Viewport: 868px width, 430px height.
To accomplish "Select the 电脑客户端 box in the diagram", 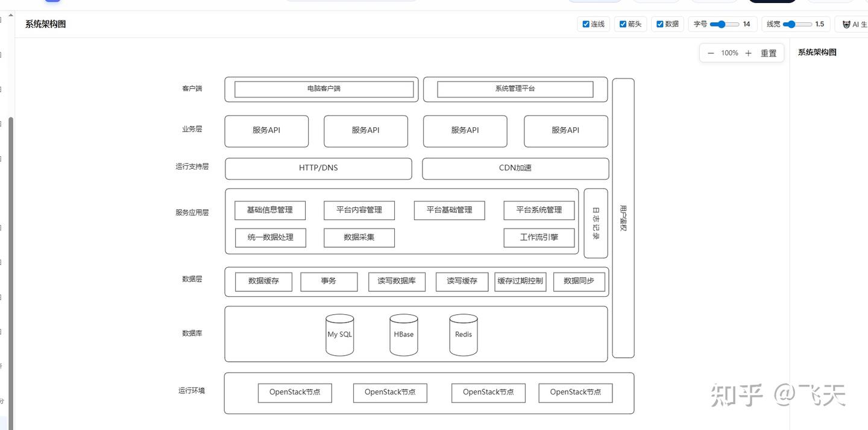I will pyautogui.click(x=324, y=89).
